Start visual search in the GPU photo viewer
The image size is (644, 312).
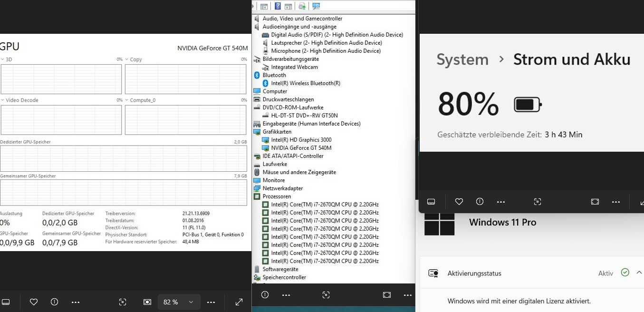click(123, 302)
